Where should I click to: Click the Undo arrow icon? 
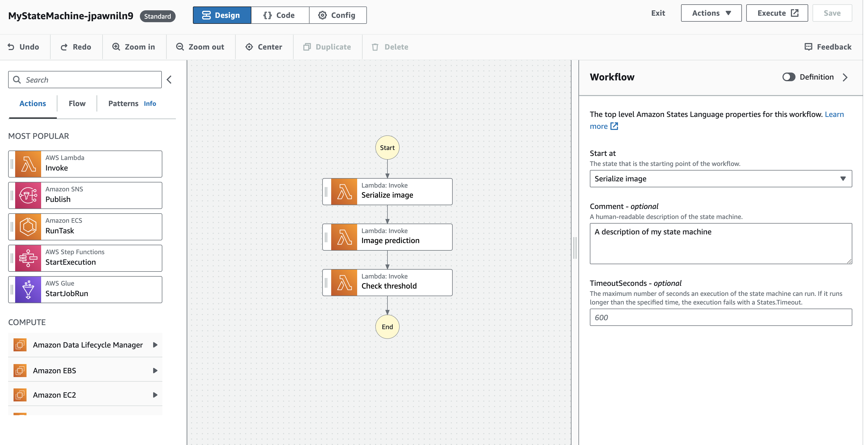pos(11,47)
